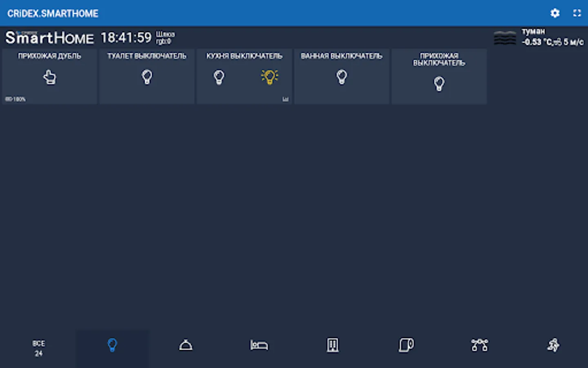Click the fog weather icon
Screen dimensions: 588x368
point(505,38)
